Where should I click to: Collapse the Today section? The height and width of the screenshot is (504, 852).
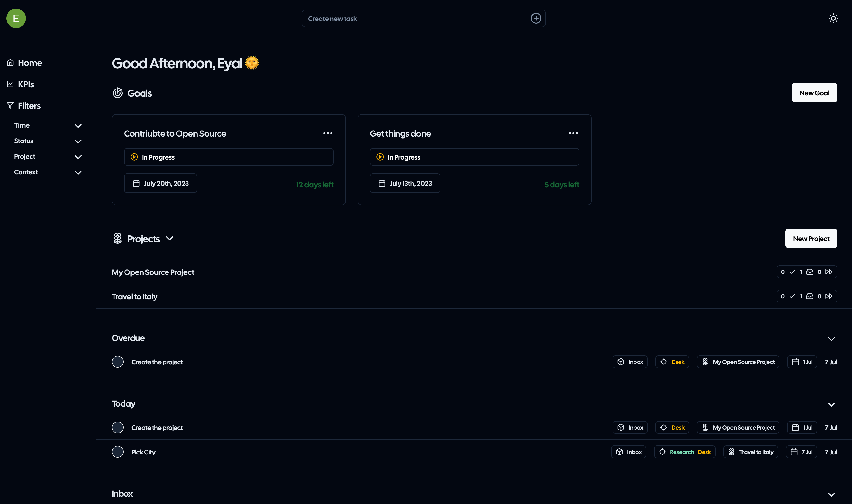(x=831, y=404)
